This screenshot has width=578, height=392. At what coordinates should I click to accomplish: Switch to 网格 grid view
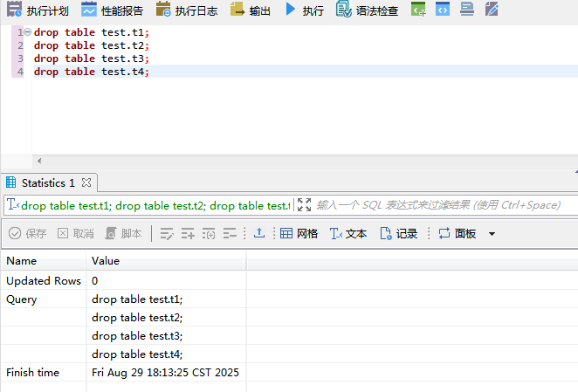[x=299, y=234]
